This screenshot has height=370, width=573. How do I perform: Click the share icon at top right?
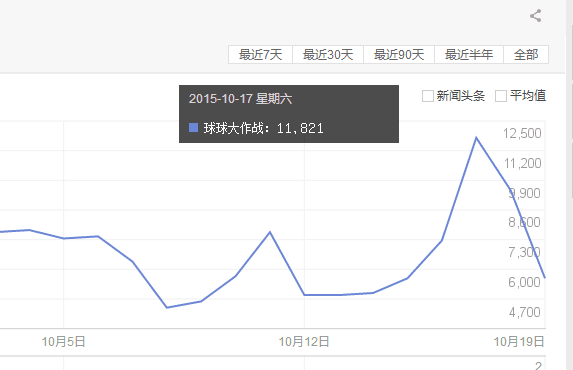coord(536,16)
